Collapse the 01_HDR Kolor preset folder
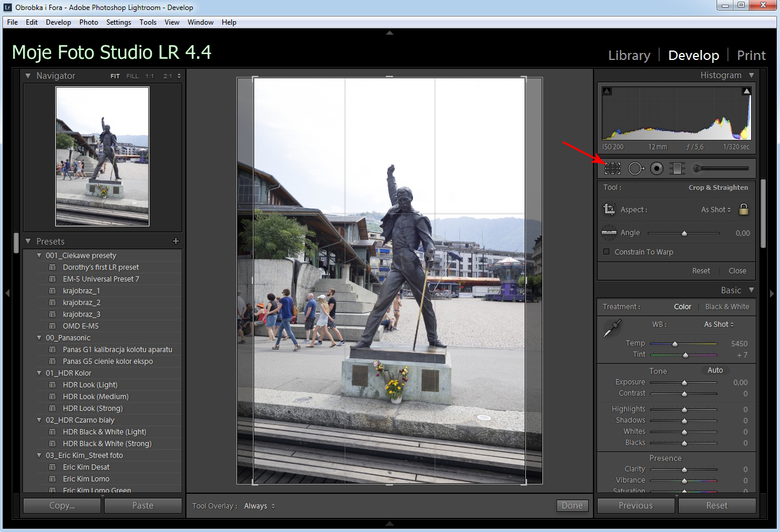This screenshot has width=780, height=532. coord(39,373)
